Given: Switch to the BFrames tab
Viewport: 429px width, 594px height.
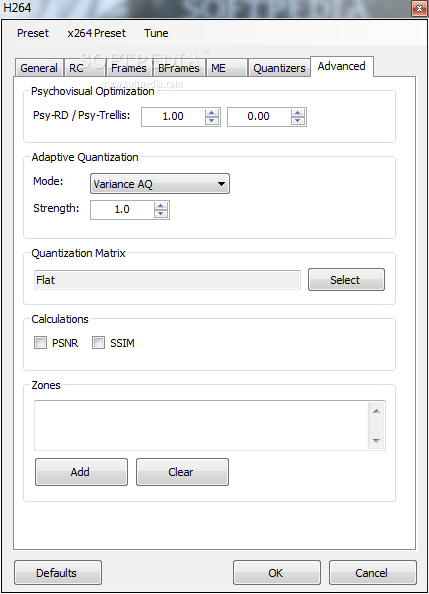Looking at the screenshot, I should coord(179,68).
